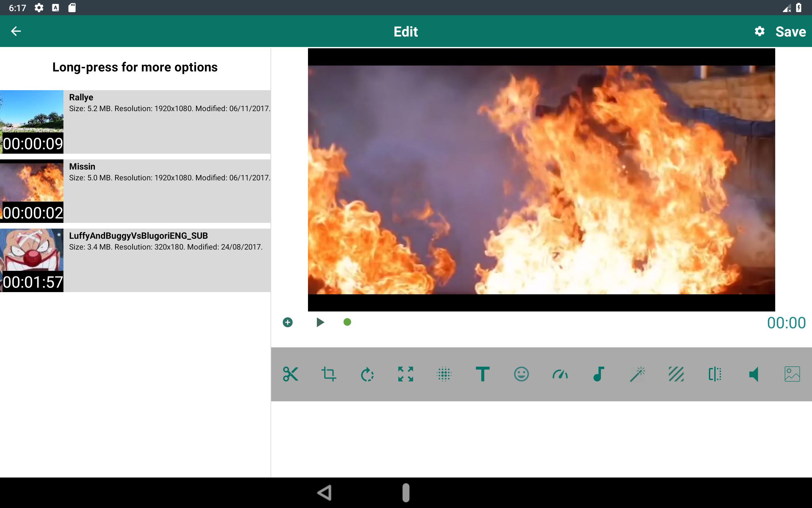Open the music note Audio tool
The height and width of the screenshot is (508, 812).
tap(599, 374)
